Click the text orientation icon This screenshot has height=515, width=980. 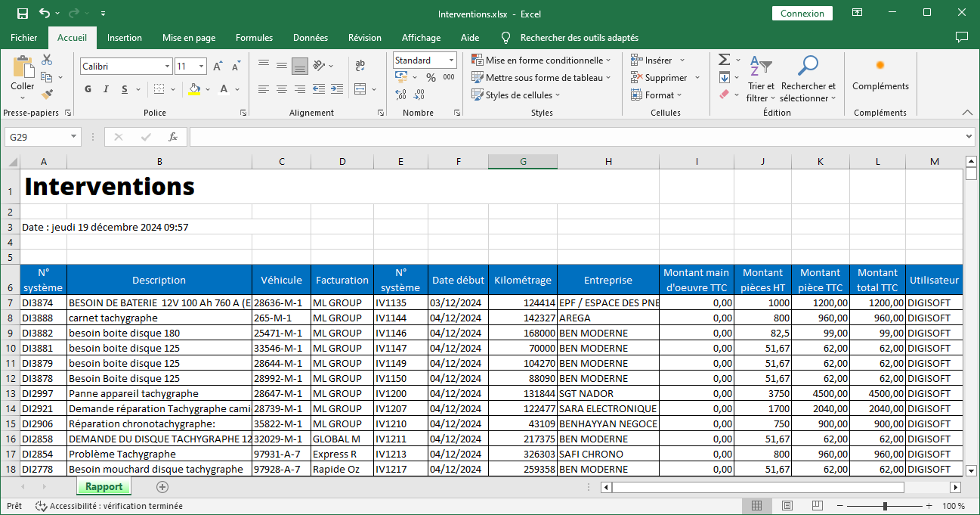coord(319,66)
